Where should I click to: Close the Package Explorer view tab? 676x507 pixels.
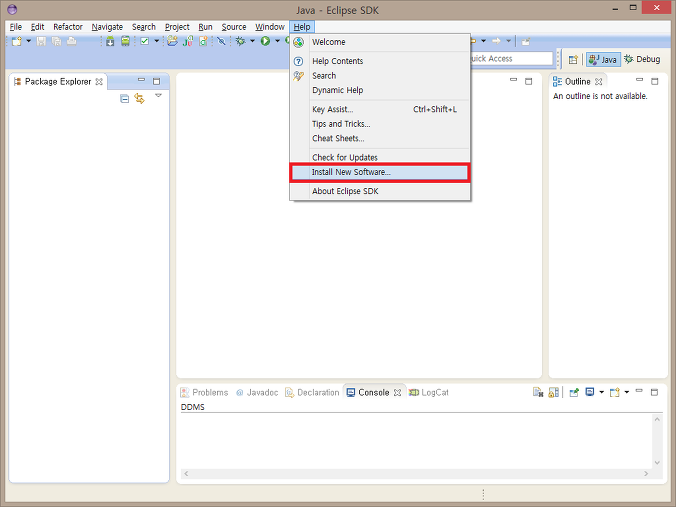(99, 81)
